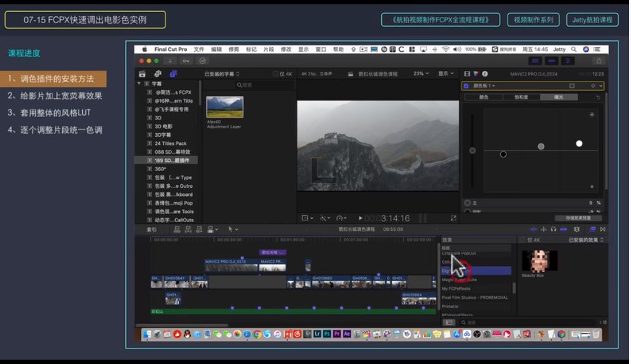Open the transitions browser icon
Image resolution: width=631 pixels, height=364 pixels.
point(602,230)
